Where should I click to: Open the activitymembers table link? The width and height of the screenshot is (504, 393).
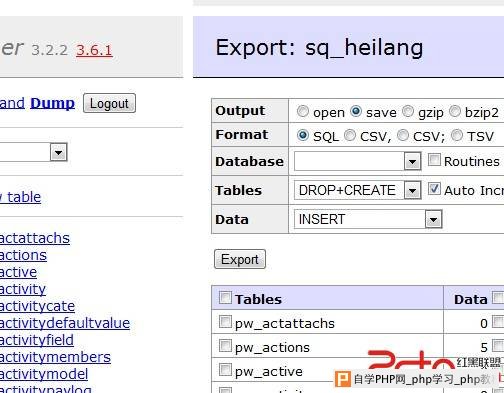[x=55, y=357]
